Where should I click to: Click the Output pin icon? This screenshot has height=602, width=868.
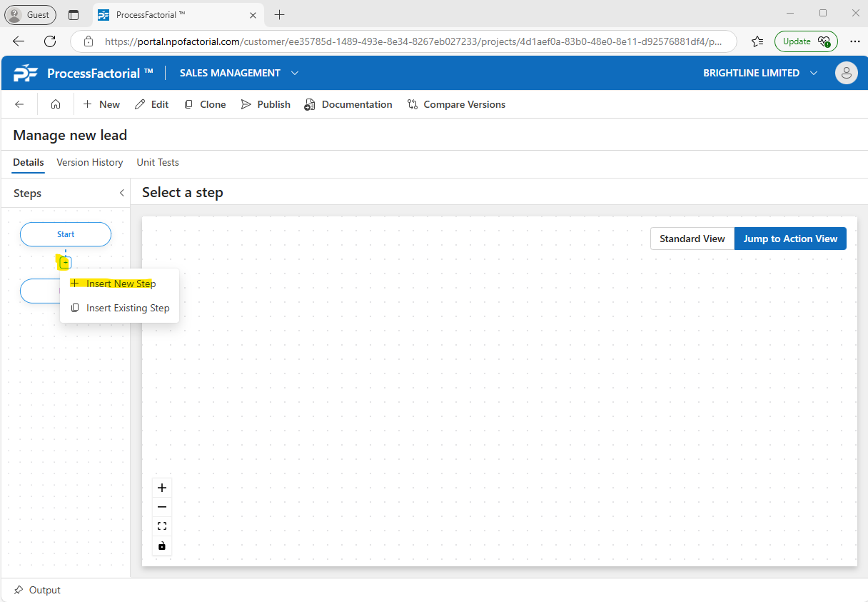point(19,590)
